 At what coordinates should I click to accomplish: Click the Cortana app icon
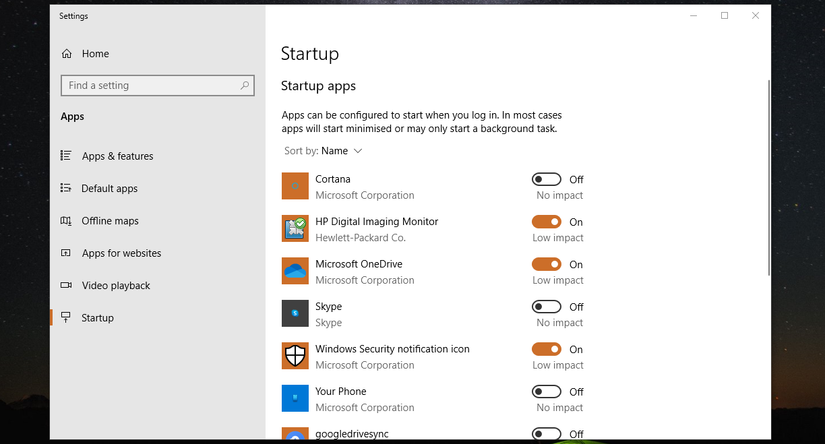(x=295, y=186)
